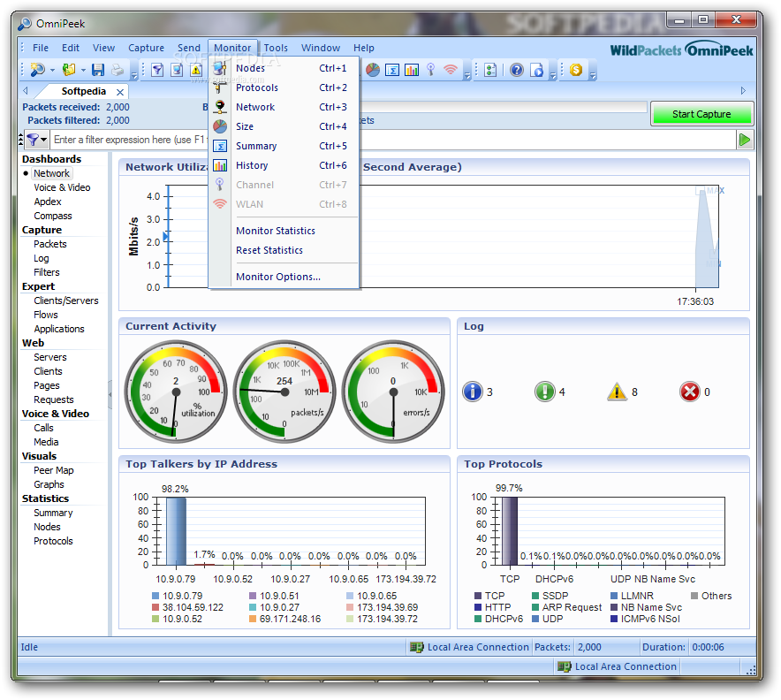
Task: Toggle Monitor Statistics in Monitor menu
Action: coord(284,231)
